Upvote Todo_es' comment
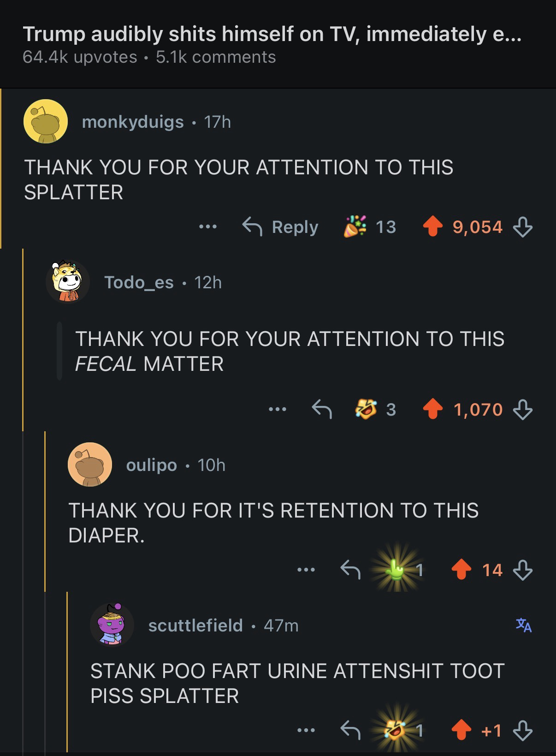Screen dimensions: 556x756 tap(432, 409)
